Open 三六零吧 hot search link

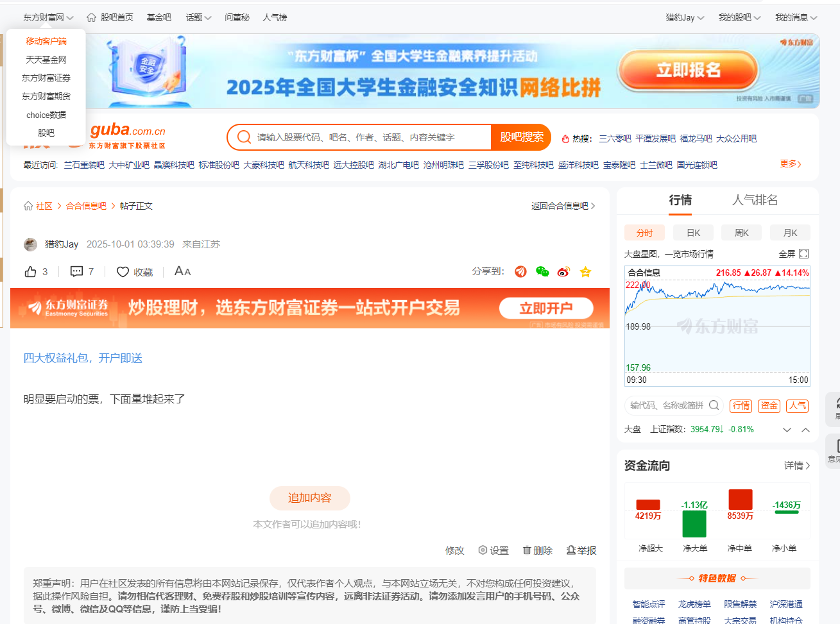click(x=615, y=139)
